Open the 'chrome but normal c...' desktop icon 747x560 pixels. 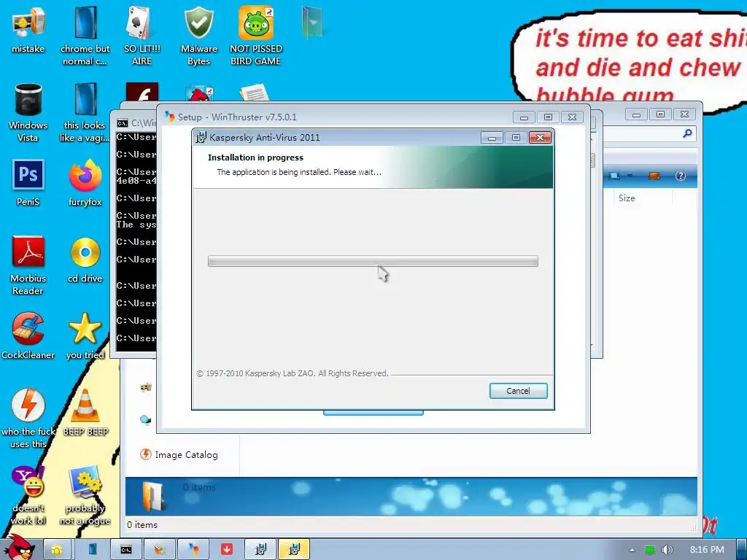[85, 36]
